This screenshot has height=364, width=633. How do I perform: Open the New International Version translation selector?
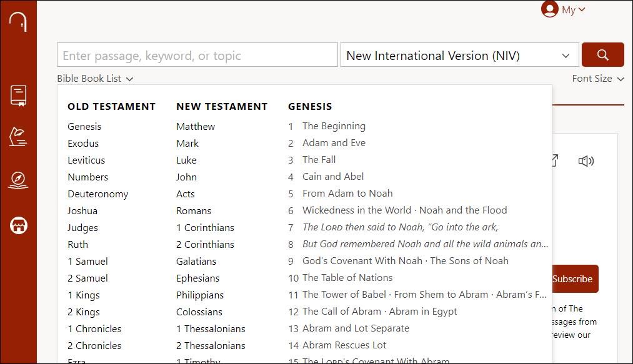459,55
